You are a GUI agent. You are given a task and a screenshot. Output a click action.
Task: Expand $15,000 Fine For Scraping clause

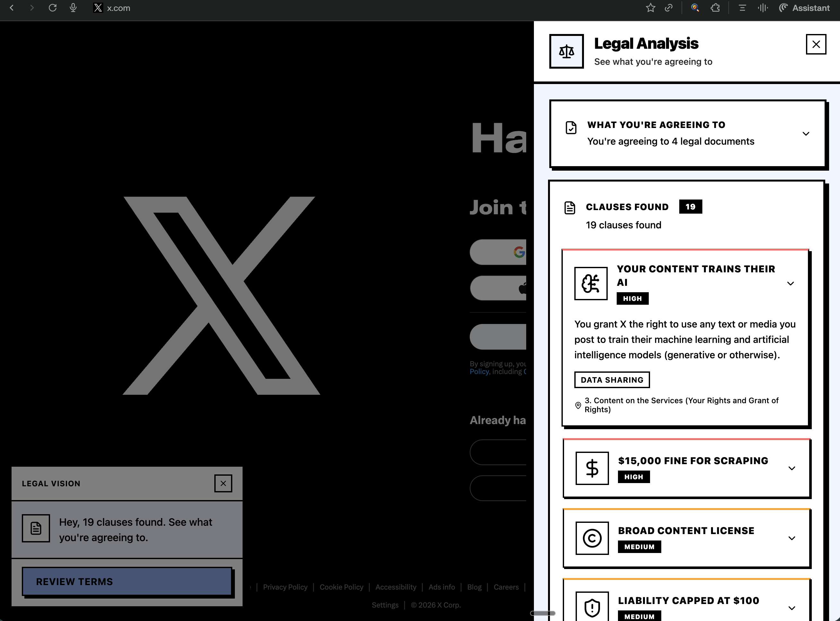[x=792, y=468]
